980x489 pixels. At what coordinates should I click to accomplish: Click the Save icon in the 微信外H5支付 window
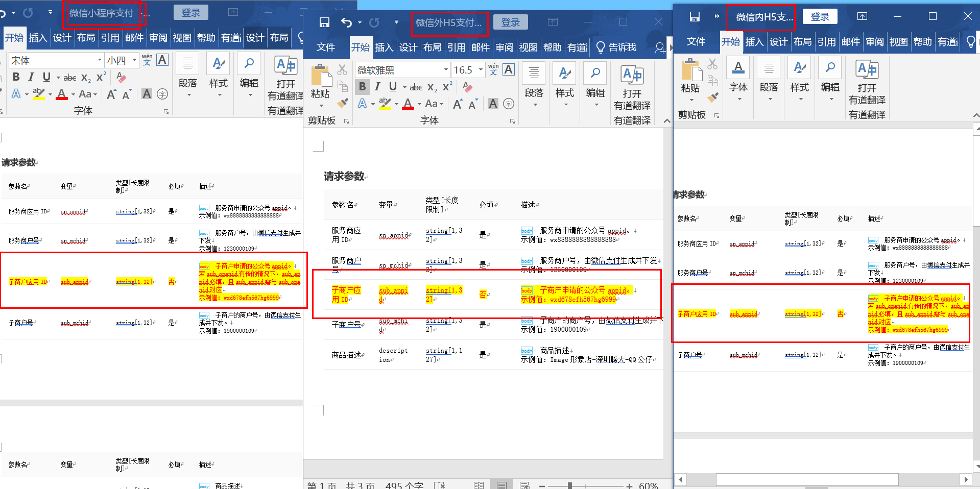(x=324, y=22)
